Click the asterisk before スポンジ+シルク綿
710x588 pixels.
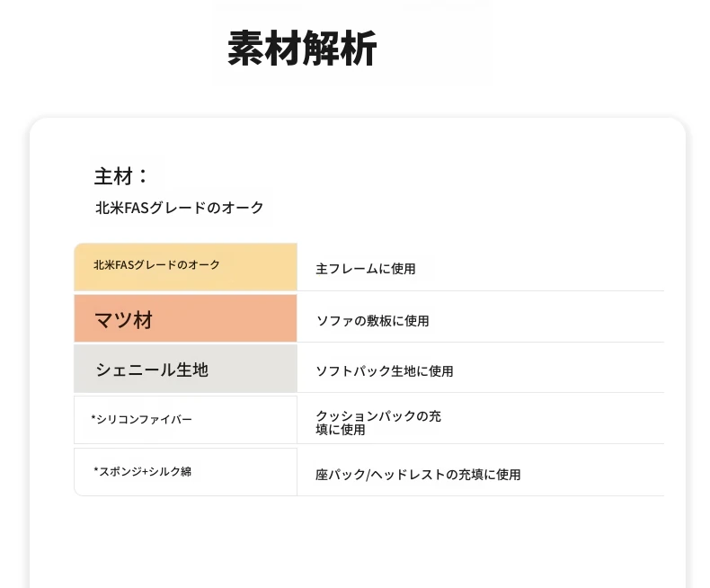(96, 469)
